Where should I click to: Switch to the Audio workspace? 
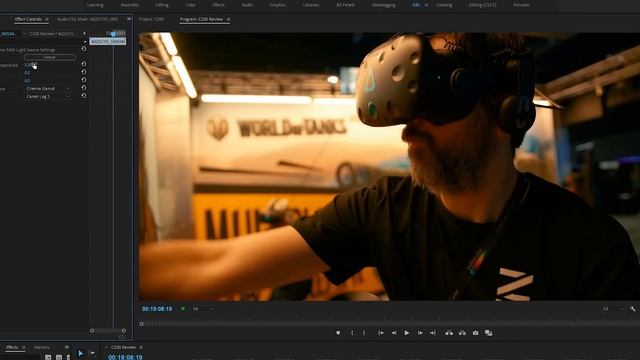pyautogui.click(x=247, y=5)
